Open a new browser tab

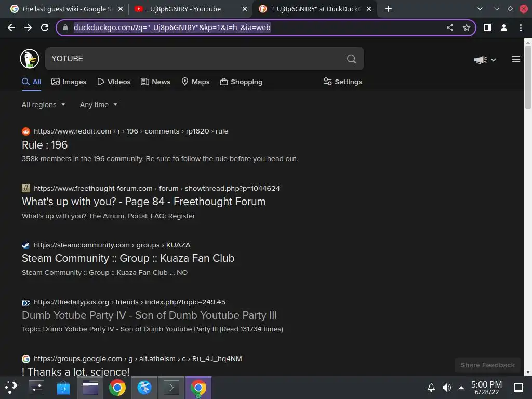[x=389, y=9]
